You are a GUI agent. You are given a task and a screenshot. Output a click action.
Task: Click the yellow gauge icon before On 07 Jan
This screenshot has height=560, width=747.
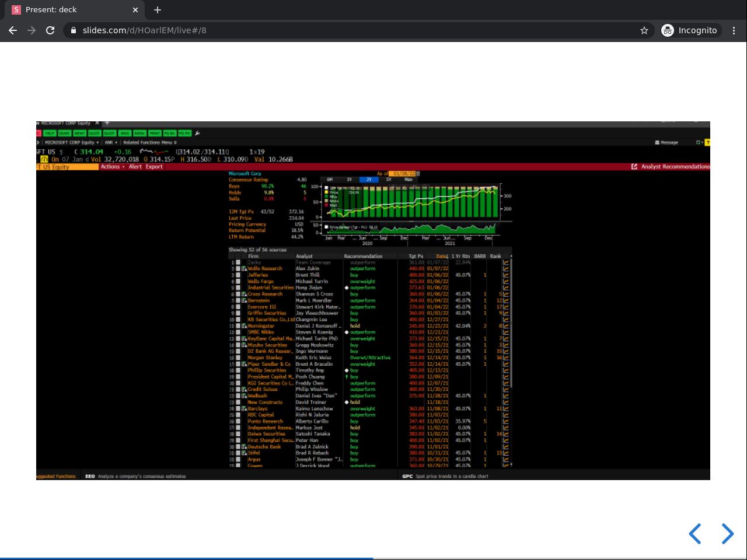44,159
